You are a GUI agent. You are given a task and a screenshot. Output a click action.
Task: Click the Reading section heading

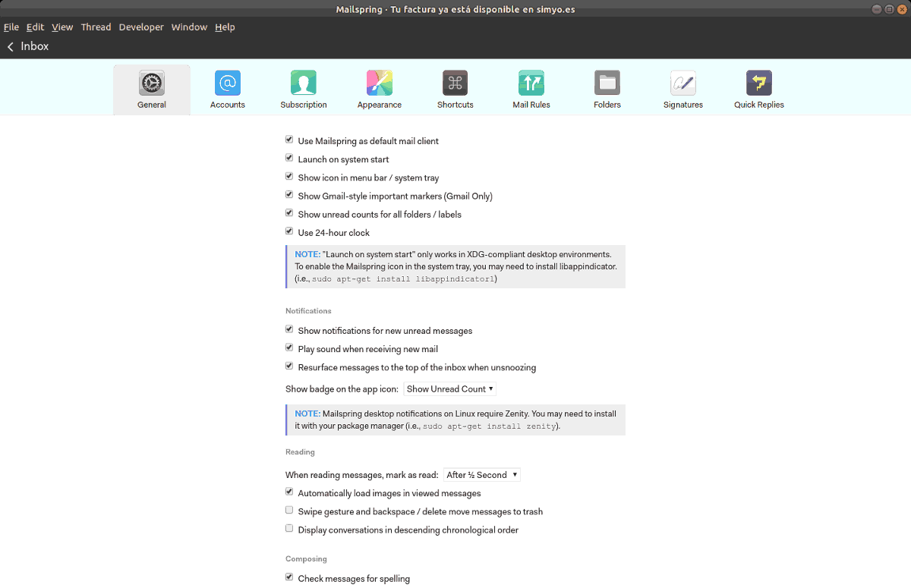tap(300, 452)
